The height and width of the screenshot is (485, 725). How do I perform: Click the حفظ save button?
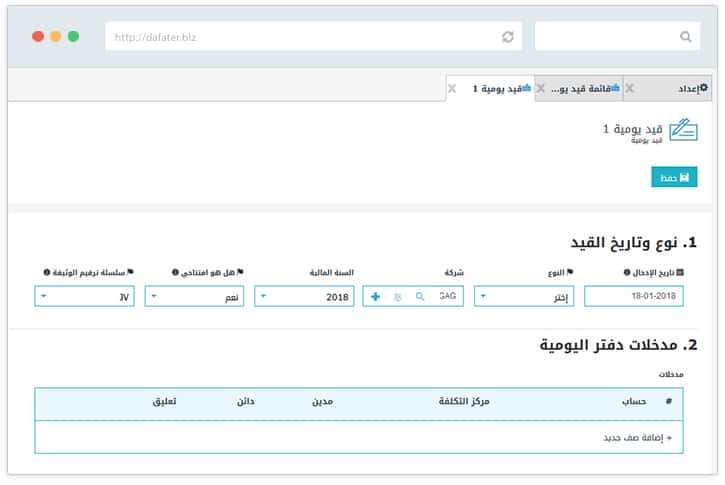pos(674,177)
